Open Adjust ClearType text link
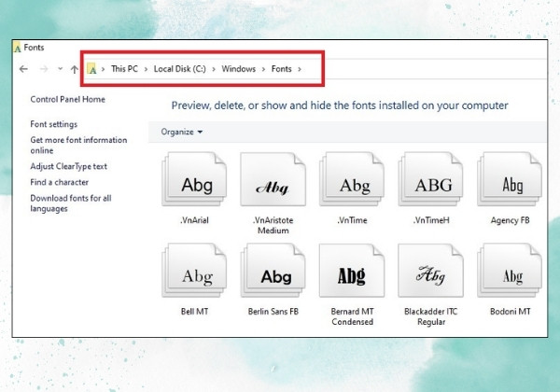Screen dimensions: 560x392 point(68,166)
